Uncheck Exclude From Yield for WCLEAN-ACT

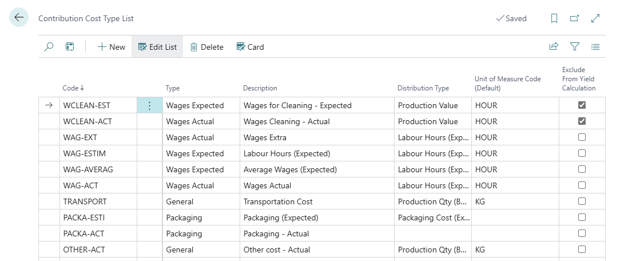582,121
